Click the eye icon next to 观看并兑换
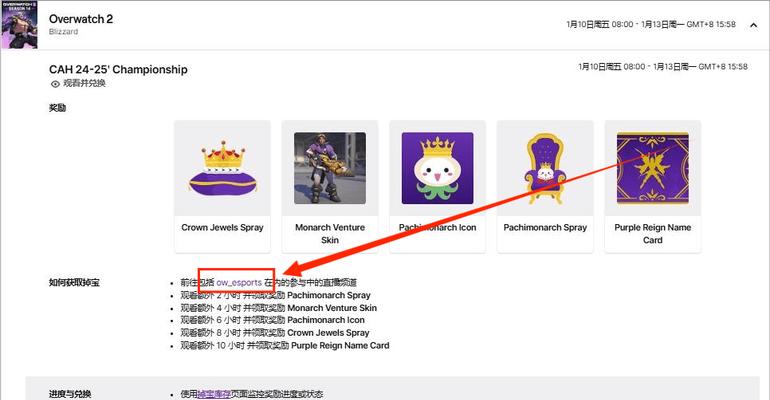 click(x=55, y=84)
